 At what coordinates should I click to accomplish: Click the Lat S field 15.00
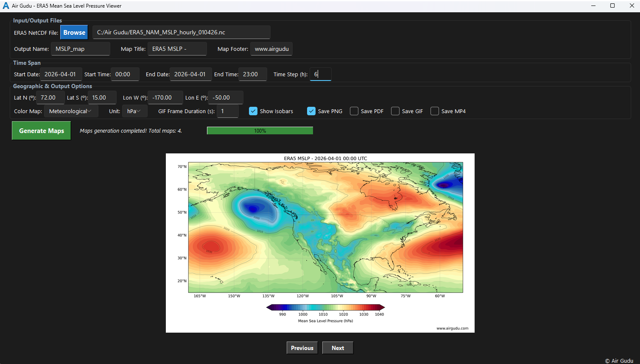(x=102, y=97)
